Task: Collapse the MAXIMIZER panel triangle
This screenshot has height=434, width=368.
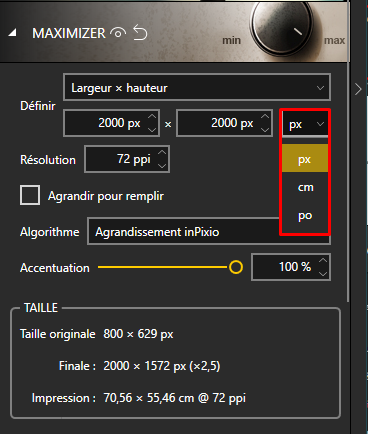Action: 12,33
